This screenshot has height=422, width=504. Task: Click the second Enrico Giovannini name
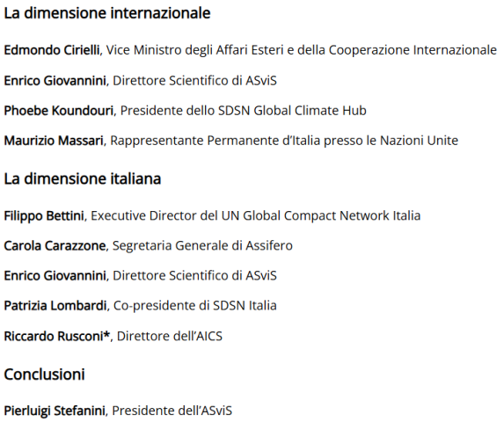[55, 275]
